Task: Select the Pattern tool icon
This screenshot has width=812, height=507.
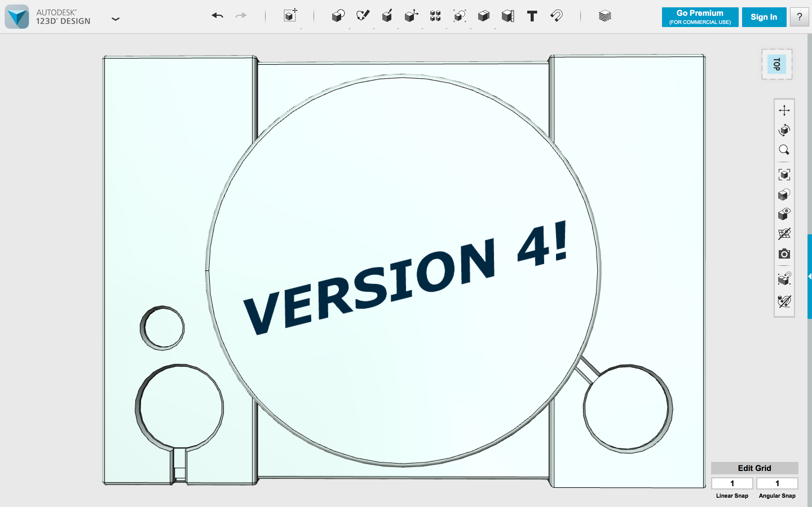Action: coord(435,16)
